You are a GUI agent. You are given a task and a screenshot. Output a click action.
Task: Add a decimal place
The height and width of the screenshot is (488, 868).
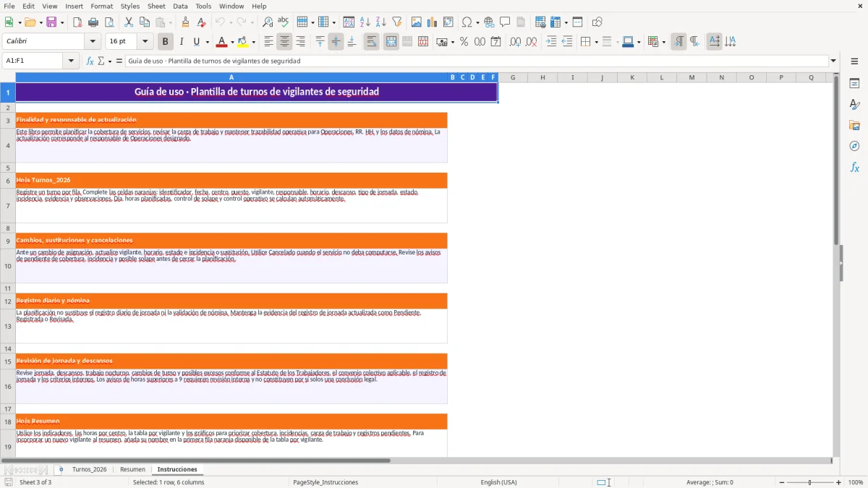point(515,42)
